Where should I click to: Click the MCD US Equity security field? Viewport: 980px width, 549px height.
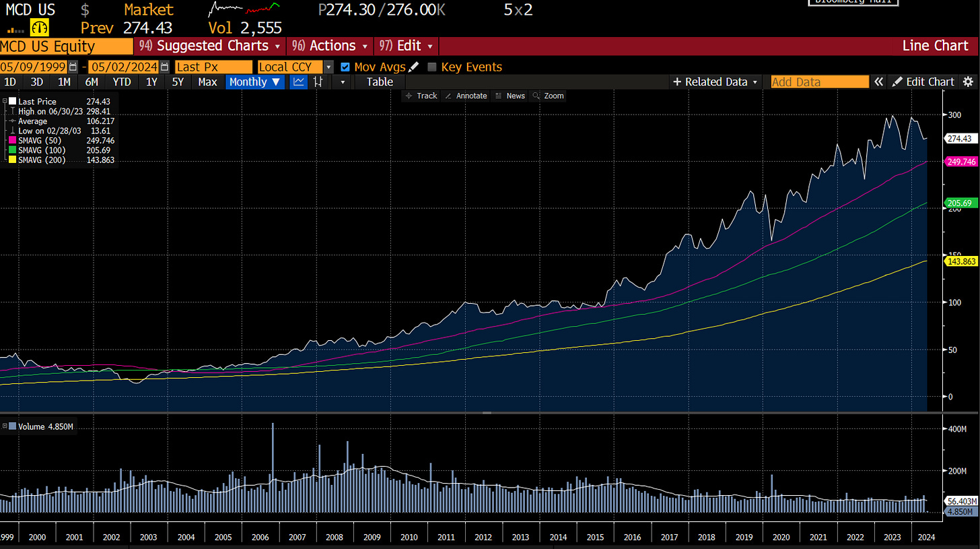coord(67,46)
